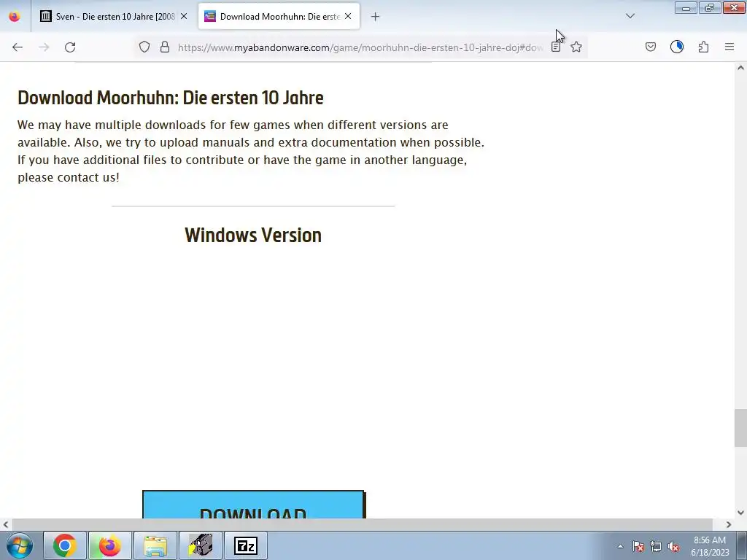This screenshot has height=560, width=747.
Task: Click the horizontal scrollbar thumb
Action: (x=362, y=525)
